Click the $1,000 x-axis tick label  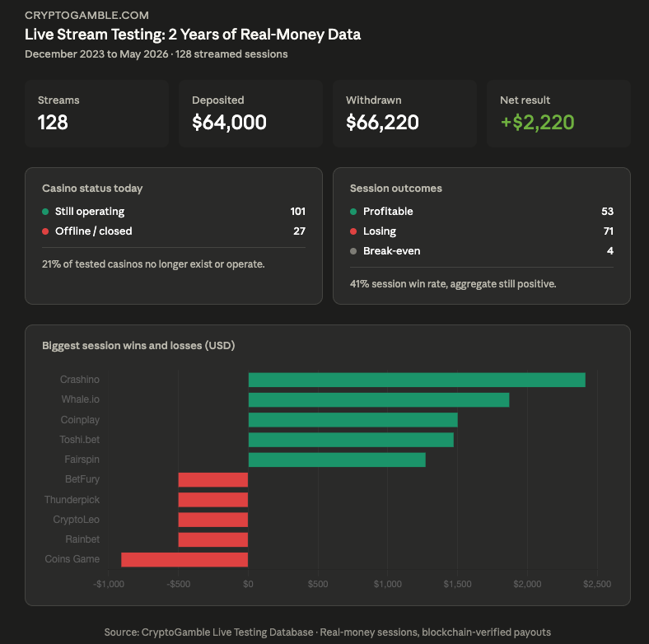[388, 584]
